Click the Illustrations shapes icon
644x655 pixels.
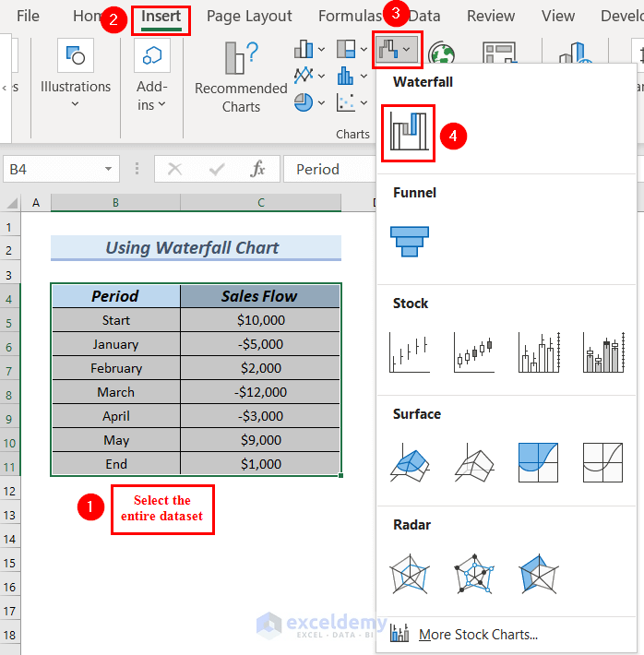pos(76,55)
